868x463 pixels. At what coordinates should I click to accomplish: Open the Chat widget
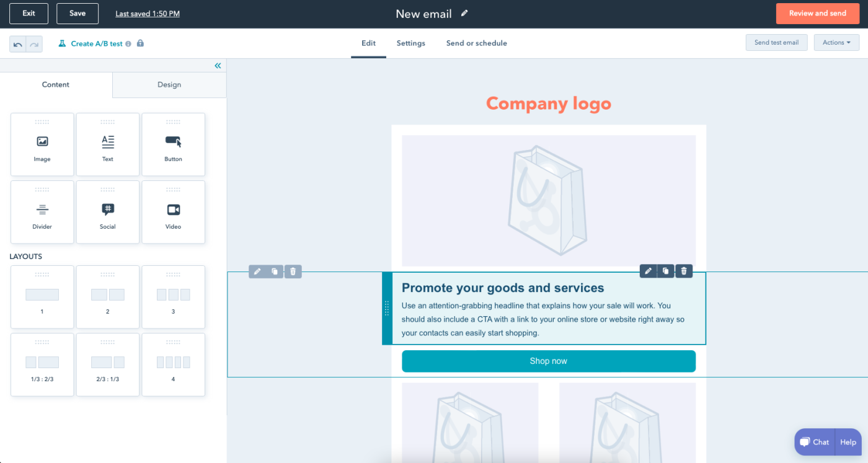[x=815, y=442]
